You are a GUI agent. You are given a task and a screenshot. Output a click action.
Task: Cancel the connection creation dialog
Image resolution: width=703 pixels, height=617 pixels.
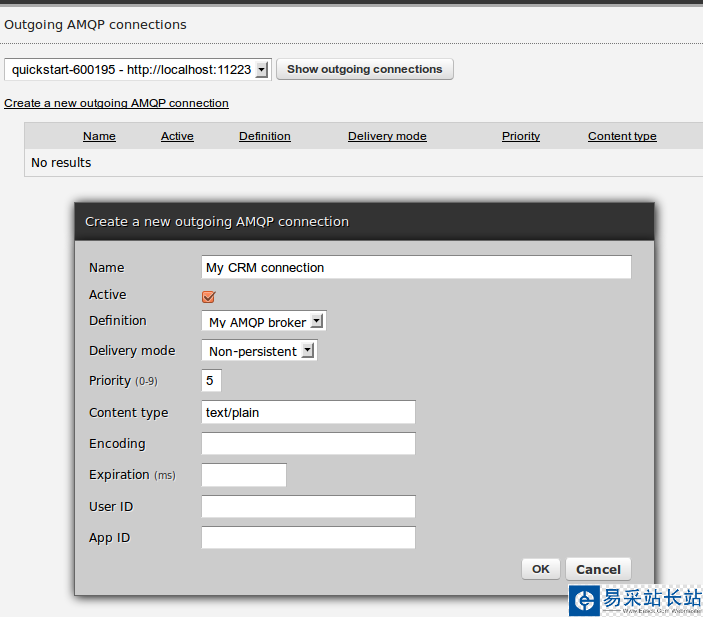click(x=598, y=569)
